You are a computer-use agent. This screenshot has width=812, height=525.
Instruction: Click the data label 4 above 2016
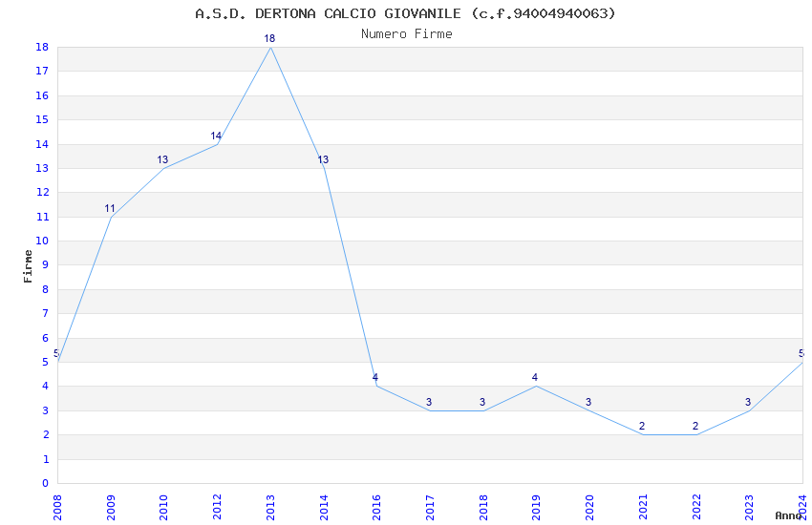(x=375, y=378)
